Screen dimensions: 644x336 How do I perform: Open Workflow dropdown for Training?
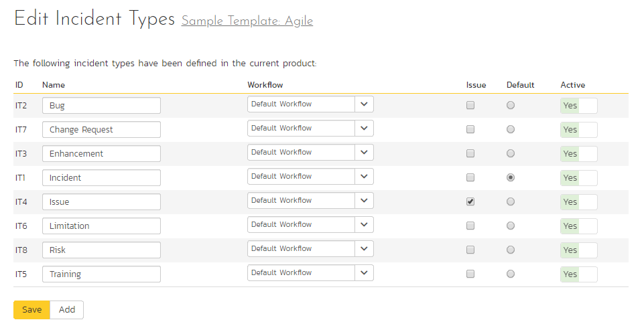[310, 273]
